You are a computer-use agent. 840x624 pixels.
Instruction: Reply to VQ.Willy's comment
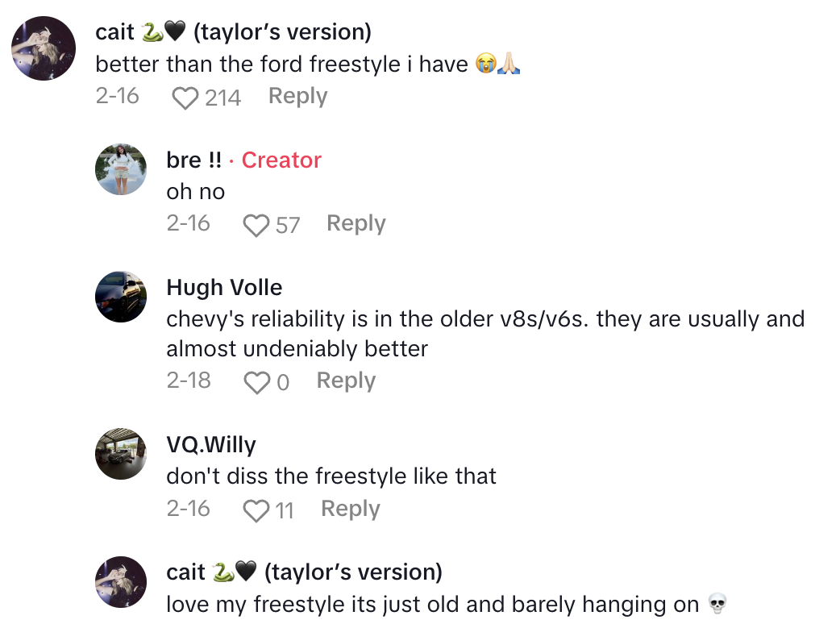pyautogui.click(x=350, y=509)
